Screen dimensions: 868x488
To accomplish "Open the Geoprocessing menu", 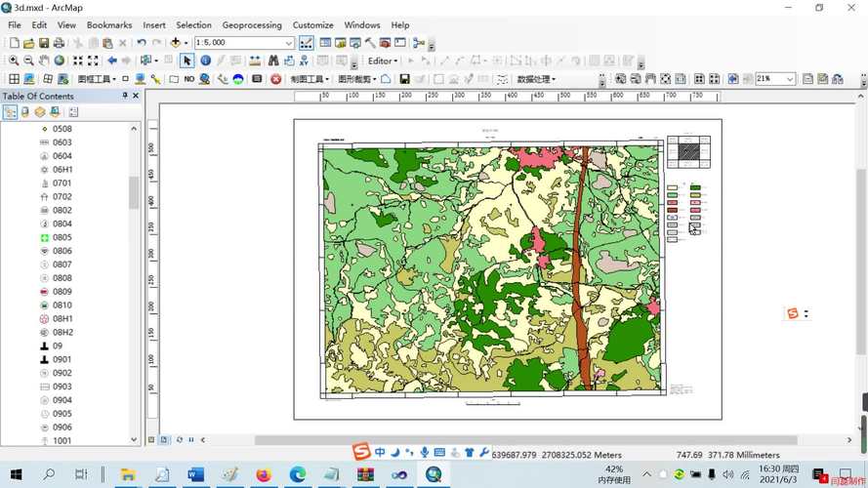I will (x=251, y=25).
